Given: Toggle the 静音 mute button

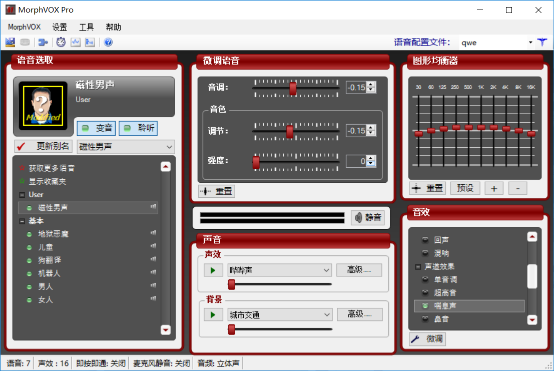Looking at the screenshot, I should point(368,217).
